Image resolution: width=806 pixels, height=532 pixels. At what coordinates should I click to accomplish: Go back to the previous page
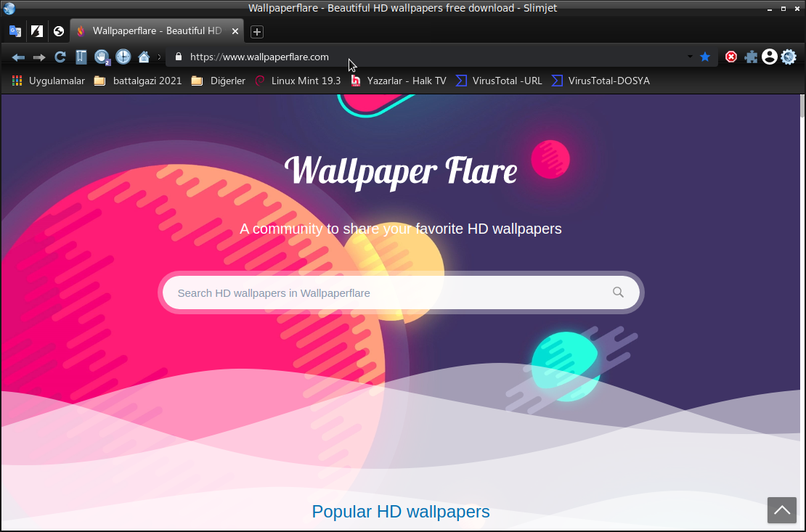click(x=18, y=57)
